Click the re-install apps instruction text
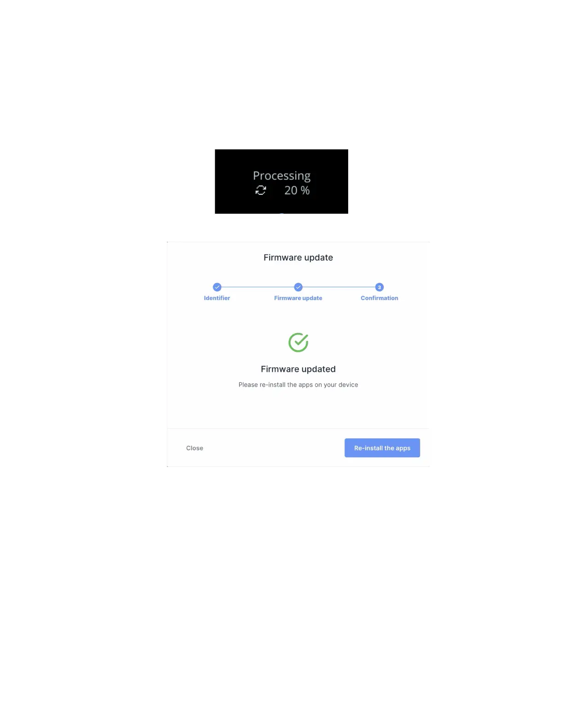Screen dimensions: 563x728 point(298,385)
